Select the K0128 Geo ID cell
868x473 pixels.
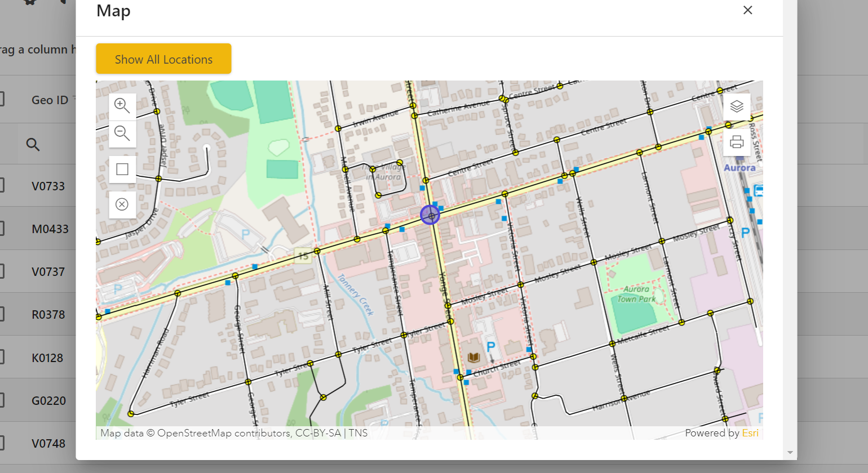tap(47, 358)
